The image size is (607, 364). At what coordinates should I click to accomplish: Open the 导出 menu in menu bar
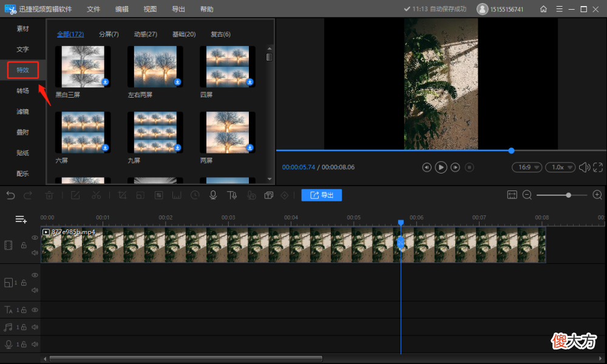coord(178,9)
